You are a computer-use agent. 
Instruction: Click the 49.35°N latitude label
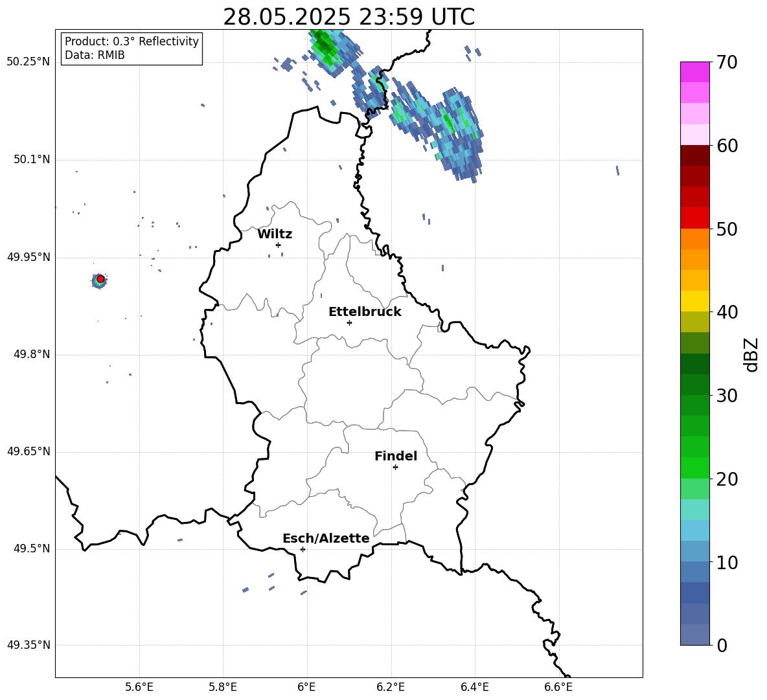click(29, 645)
